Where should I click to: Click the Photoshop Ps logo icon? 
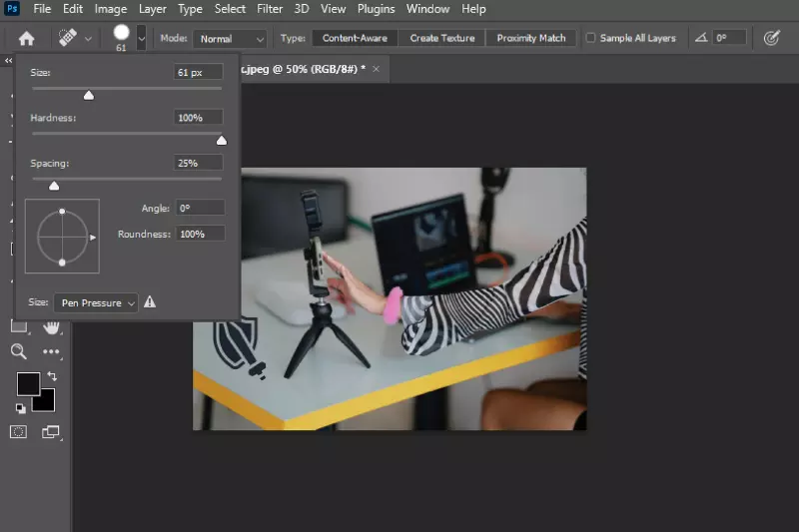point(12,9)
